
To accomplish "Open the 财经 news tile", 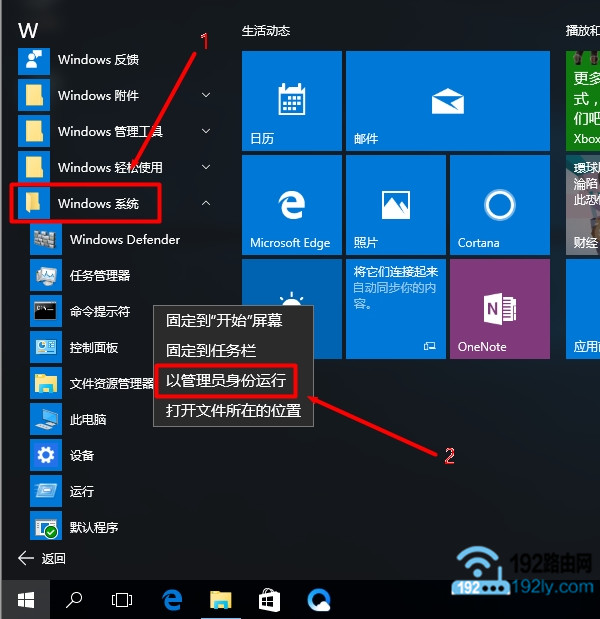I will [583, 205].
